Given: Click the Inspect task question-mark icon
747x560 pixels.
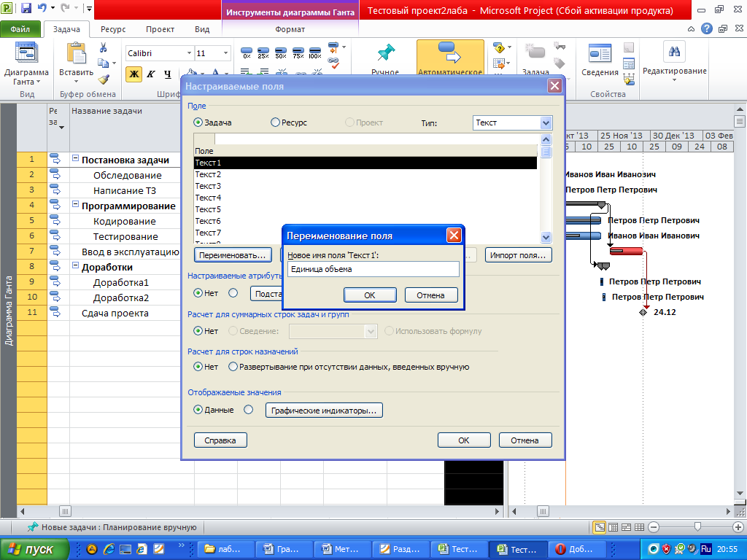Looking at the screenshot, I should [x=498, y=47].
